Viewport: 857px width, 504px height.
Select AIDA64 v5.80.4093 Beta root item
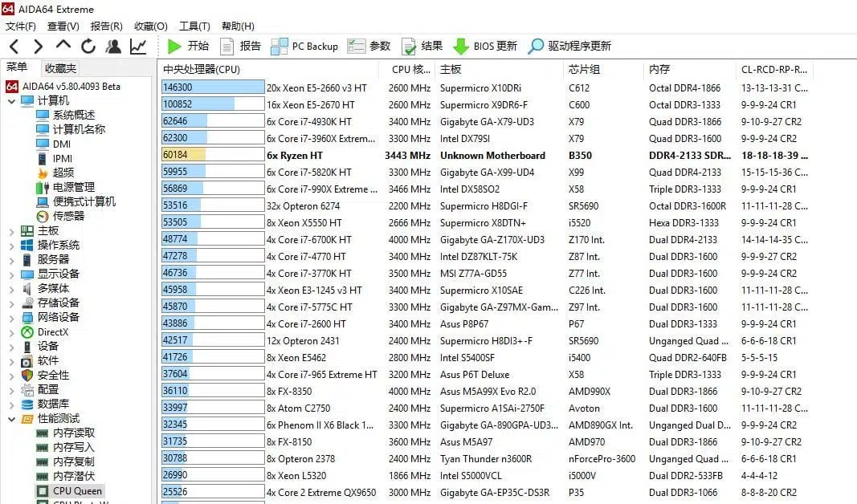(x=63, y=87)
